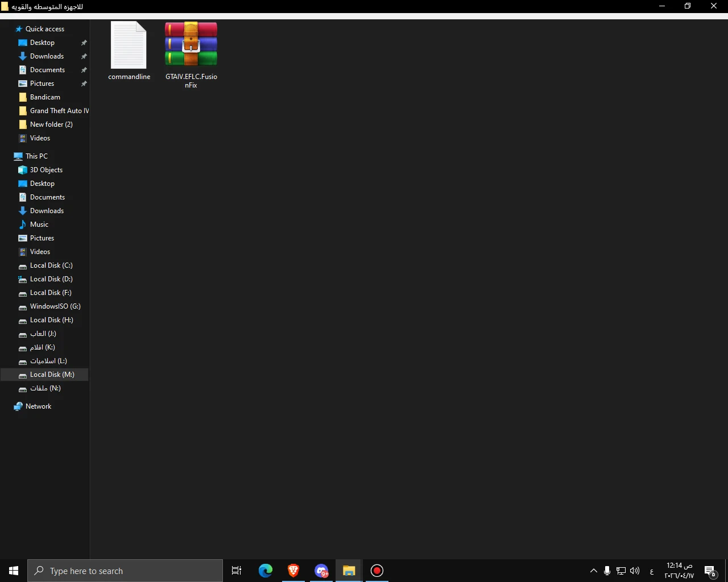Viewport: 728px width, 582px height.
Task: Open the Grand Theft Auto IV folder
Action: (59, 111)
